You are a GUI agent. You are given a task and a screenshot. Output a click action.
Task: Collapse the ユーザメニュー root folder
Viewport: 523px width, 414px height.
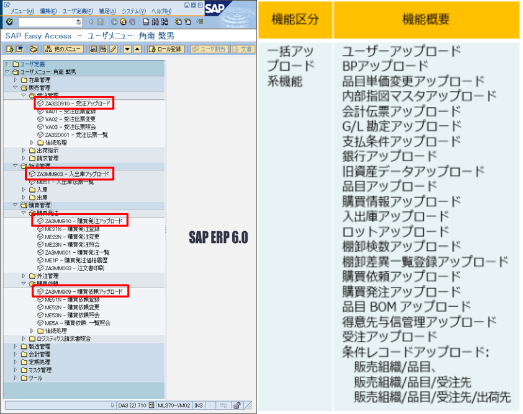[x=7, y=72]
